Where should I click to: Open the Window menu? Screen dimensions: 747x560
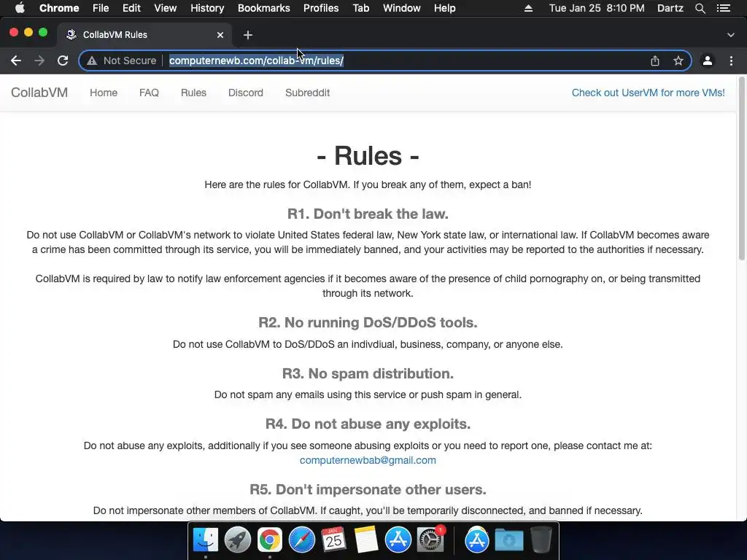(x=402, y=8)
